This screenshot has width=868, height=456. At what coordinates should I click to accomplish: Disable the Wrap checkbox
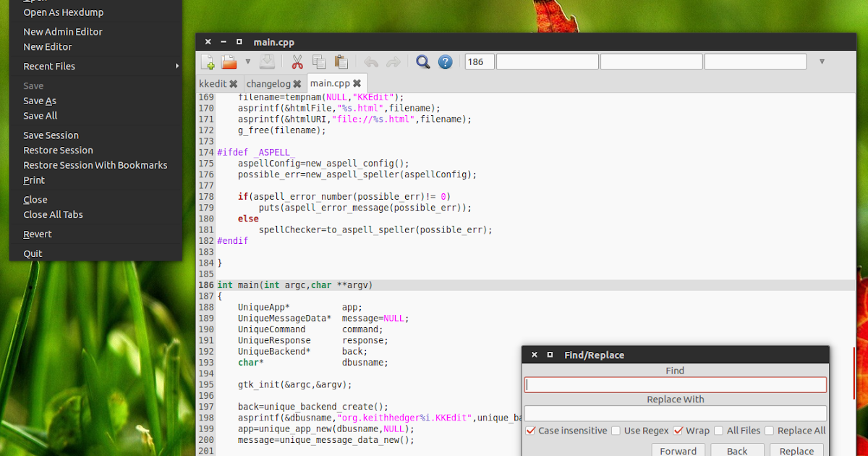pyautogui.click(x=678, y=430)
